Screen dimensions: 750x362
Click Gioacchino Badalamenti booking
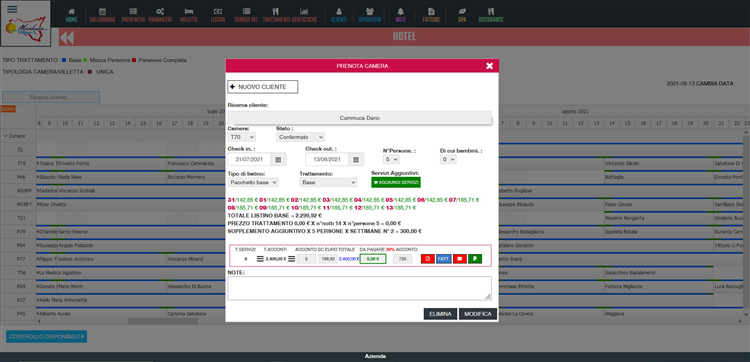tap(629, 273)
